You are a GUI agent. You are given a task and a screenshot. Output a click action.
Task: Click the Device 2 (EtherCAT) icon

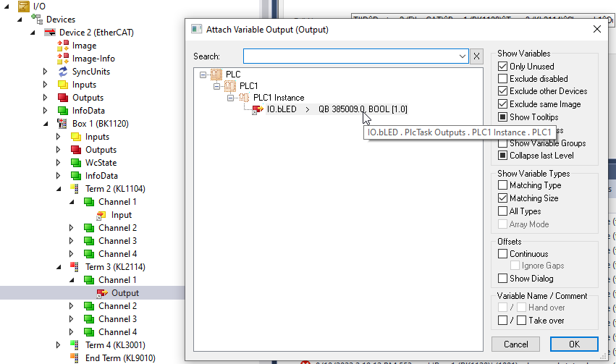(51, 33)
